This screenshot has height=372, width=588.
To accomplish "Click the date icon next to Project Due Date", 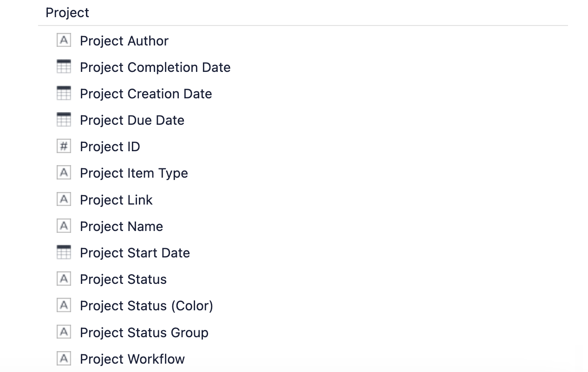I will pyautogui.click(x=64, y=120).
